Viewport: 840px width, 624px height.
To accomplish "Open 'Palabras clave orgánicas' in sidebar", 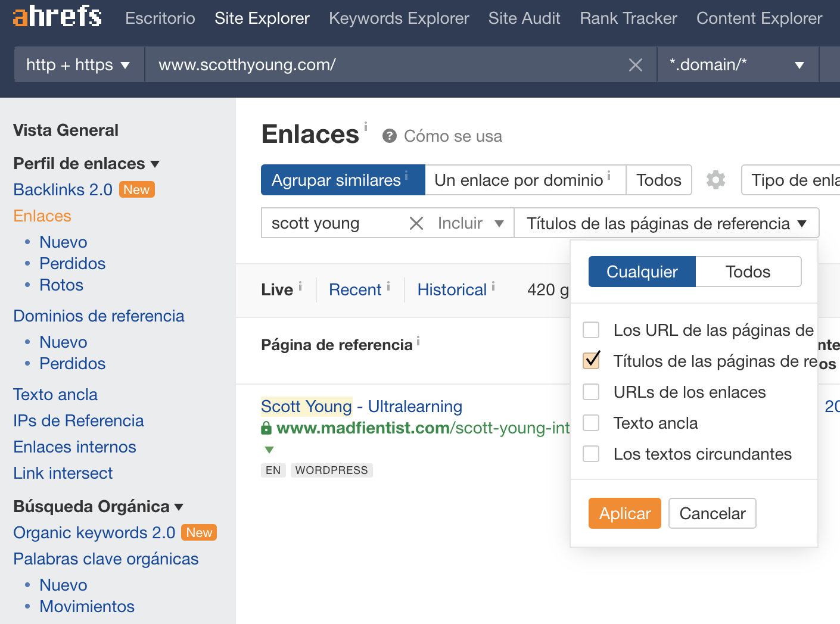I will 106,559.
